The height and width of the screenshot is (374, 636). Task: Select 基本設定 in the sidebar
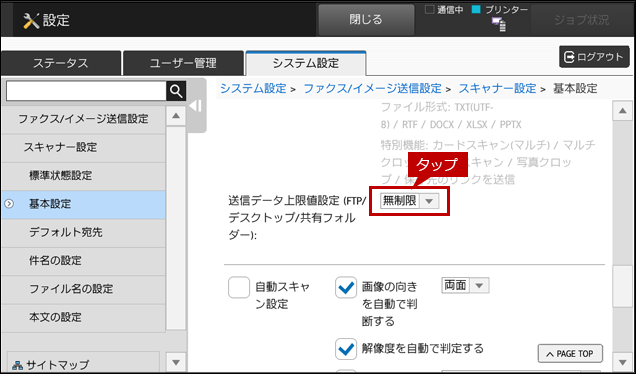[83, 204]
